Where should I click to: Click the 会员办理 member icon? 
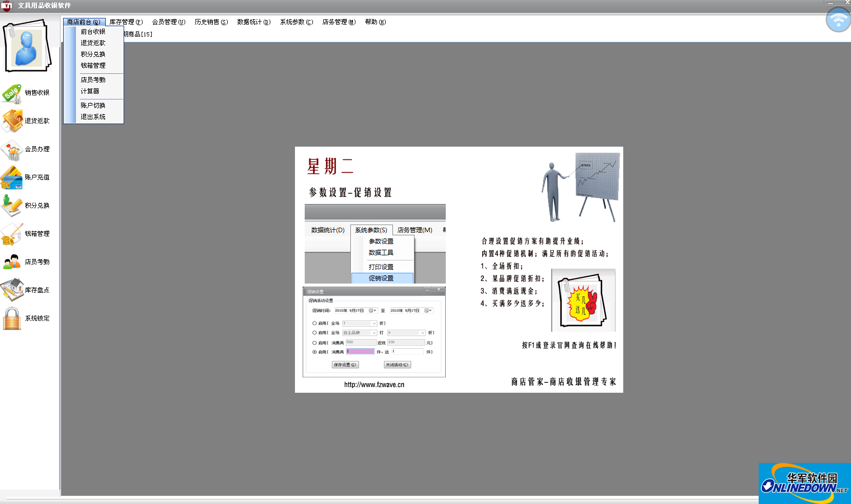12,150
